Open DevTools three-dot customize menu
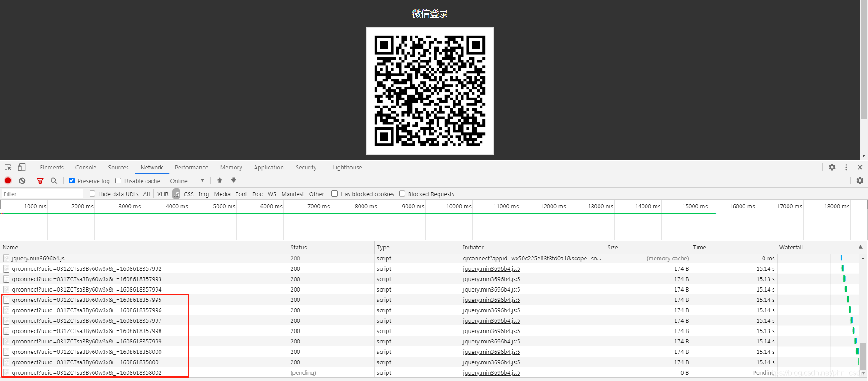Viewport: 868px width, 381px height. point(846,167)
